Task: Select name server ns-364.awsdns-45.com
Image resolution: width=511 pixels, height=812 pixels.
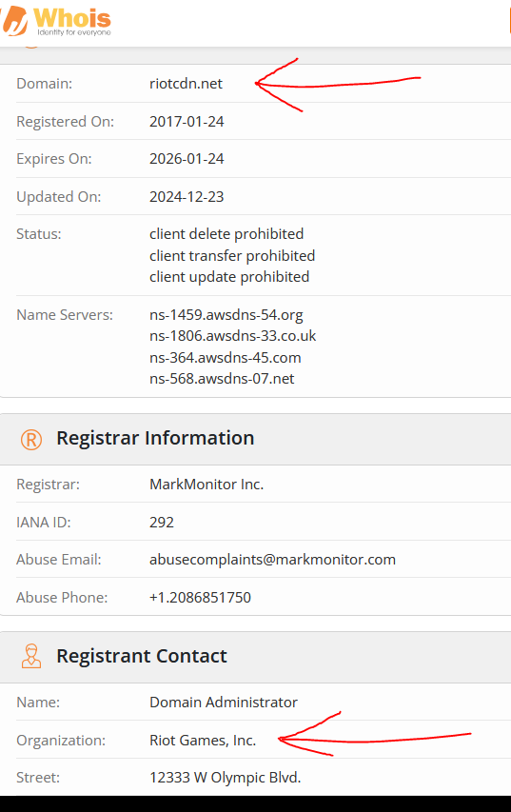Action: (x=226, y=357)
